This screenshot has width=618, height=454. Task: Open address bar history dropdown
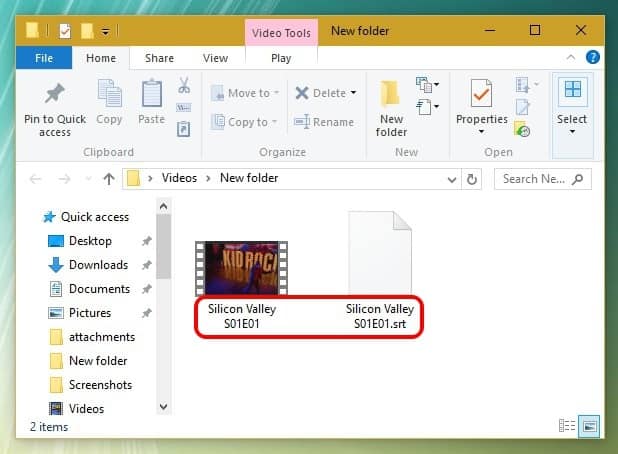[x=452, y=180]
